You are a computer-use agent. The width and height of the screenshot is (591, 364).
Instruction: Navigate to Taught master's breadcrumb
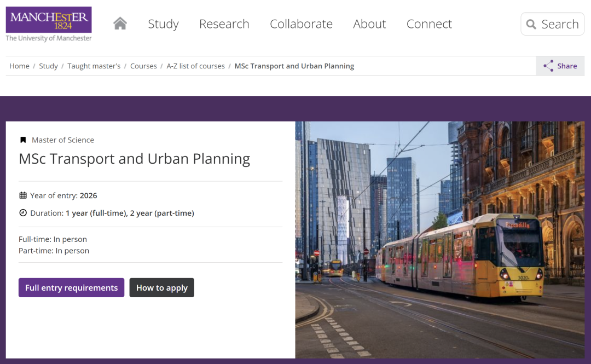coord(94,66)
